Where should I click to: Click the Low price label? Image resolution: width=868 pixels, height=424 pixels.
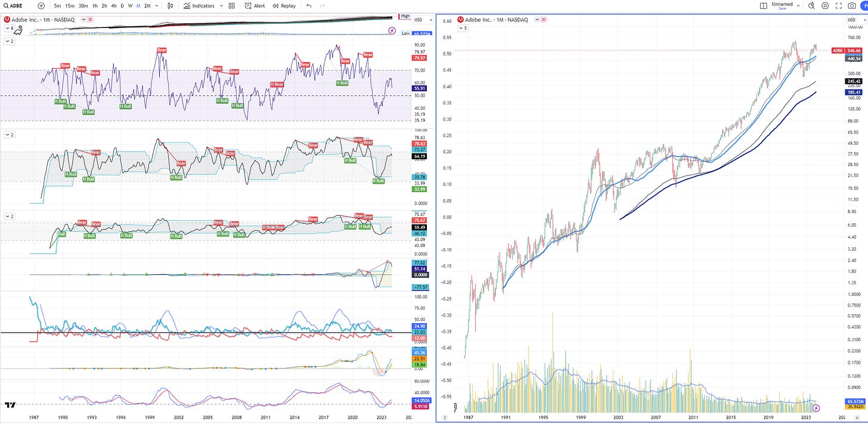tap(405, 33)
